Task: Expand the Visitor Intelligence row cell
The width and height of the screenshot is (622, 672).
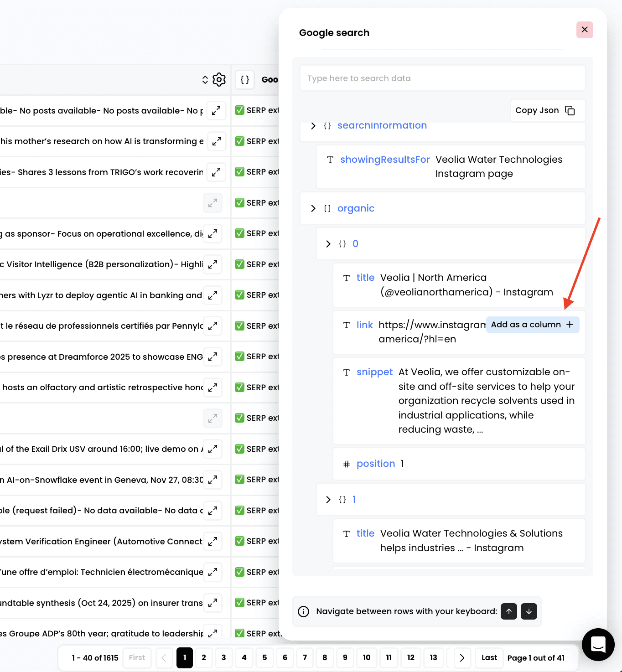Action: coord(213,264)
